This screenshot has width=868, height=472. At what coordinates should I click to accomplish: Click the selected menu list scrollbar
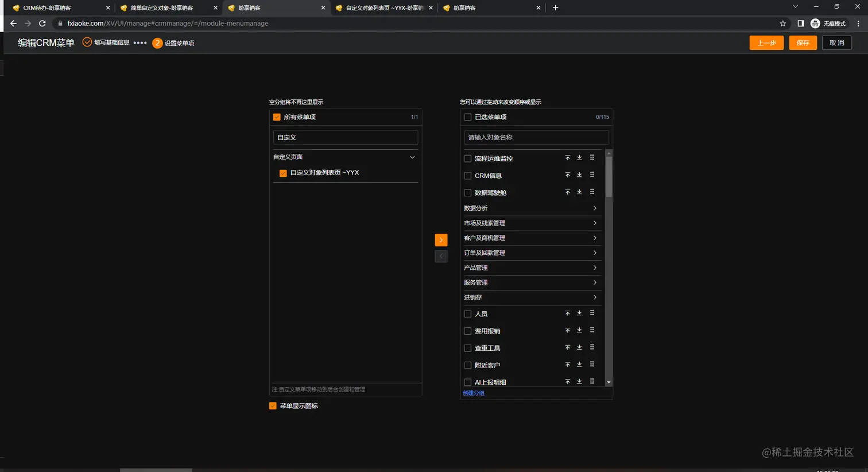609,177
